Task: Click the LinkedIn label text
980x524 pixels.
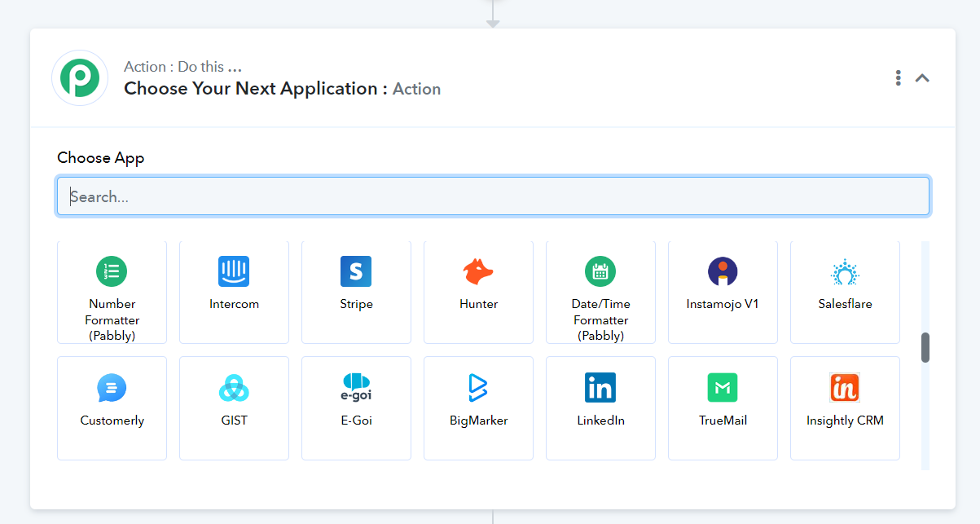Action: tap(600, 421)
